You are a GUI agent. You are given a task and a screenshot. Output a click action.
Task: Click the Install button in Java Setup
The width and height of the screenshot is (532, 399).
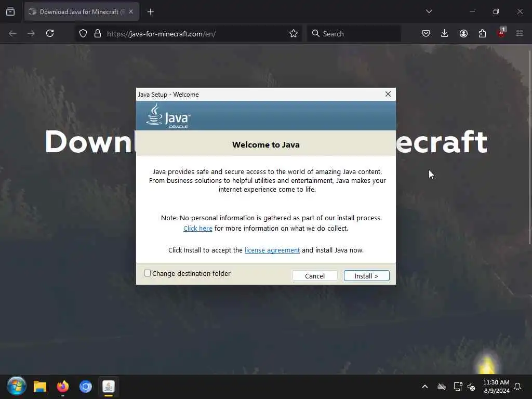click(x=366, y=276)
